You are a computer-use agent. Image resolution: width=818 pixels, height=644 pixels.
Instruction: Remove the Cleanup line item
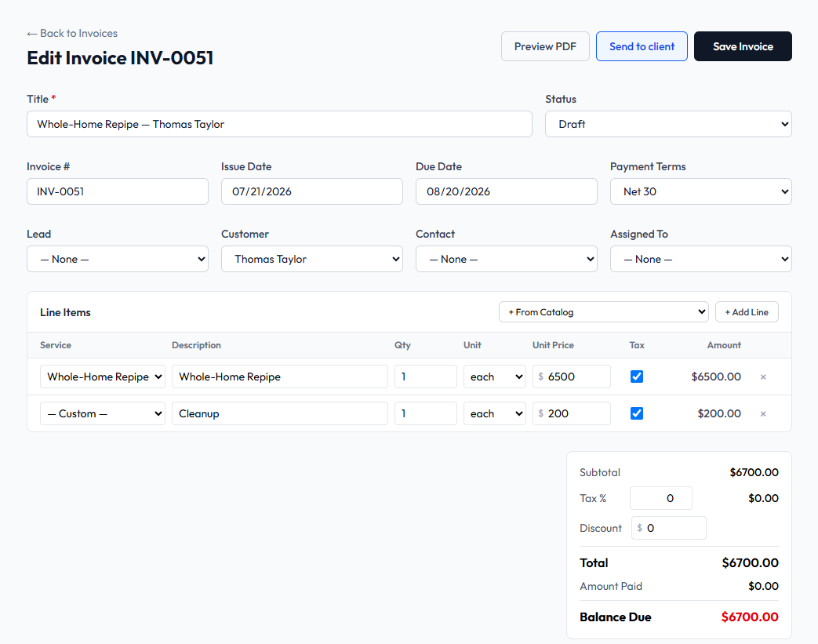[762, 414]
